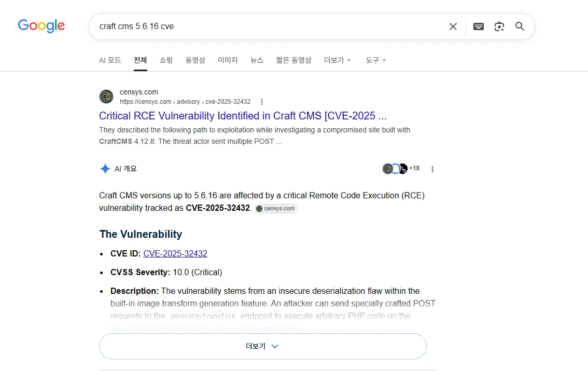
Task: Open the on-screen keyboard input tool
Action: [x=479, y=26]
